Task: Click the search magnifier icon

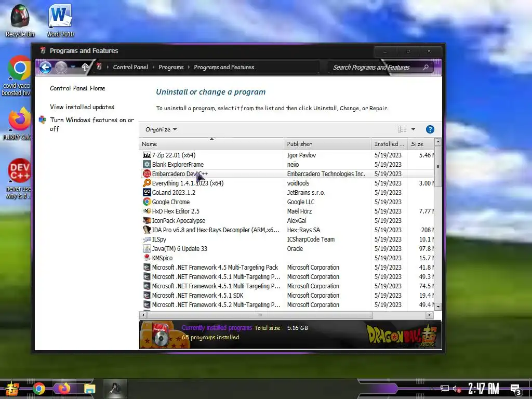Action: click(x=426, y=67)
